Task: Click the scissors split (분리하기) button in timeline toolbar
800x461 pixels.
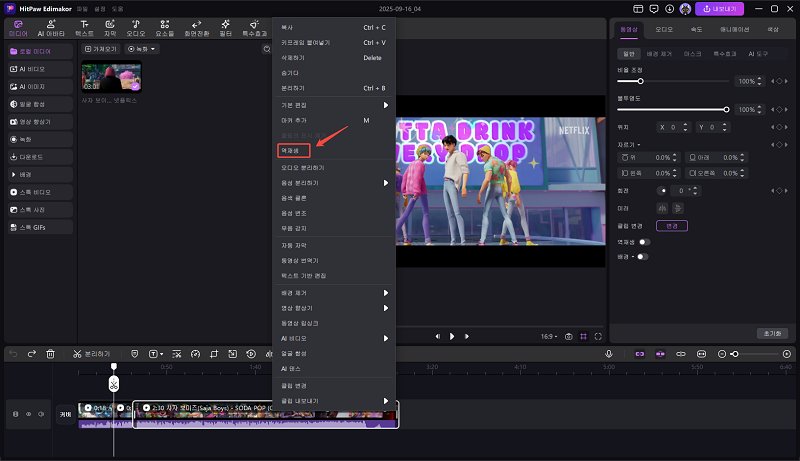Action: pyautogui.click(x=91, y=354)
